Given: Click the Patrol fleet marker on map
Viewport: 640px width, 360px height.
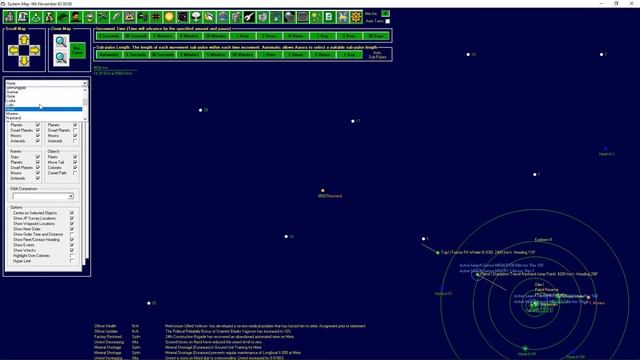Looking at the screenshot, I should click(x=478, y=274).
